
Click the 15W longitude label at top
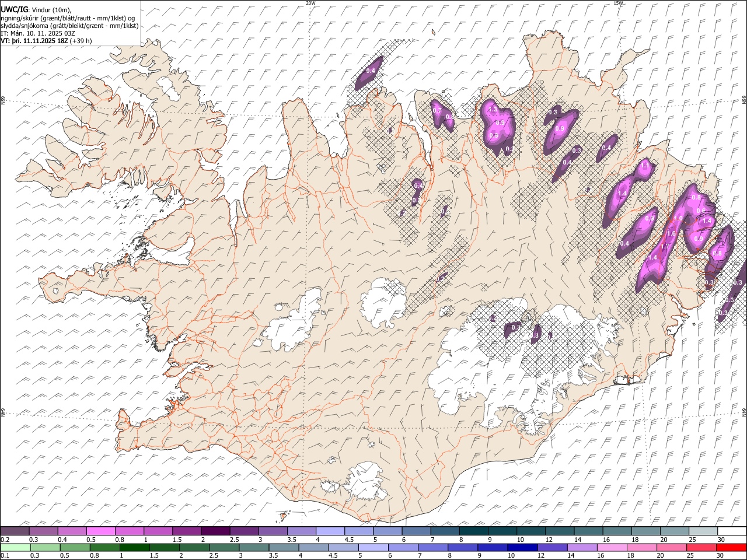618,3
